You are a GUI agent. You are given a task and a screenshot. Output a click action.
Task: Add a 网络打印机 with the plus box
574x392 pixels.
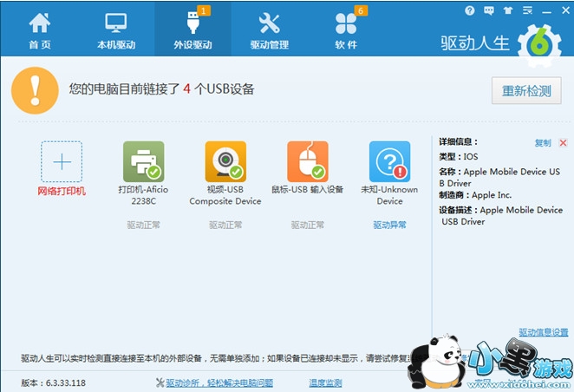tap(62, 161)
